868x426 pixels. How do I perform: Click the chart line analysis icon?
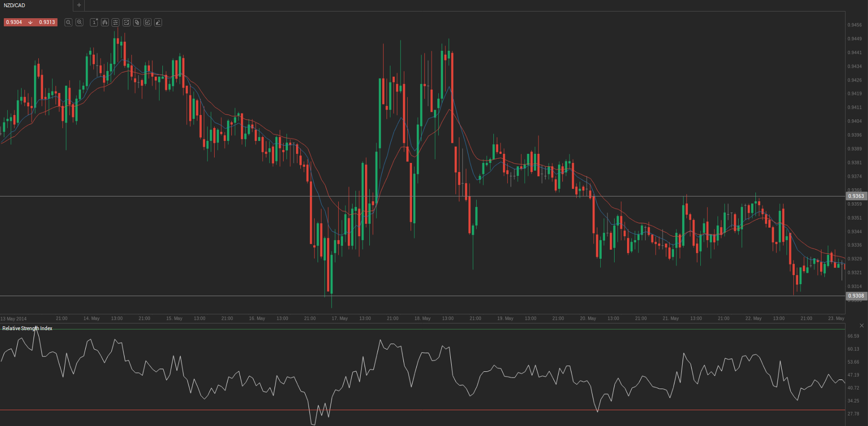[x=126, y=23]
